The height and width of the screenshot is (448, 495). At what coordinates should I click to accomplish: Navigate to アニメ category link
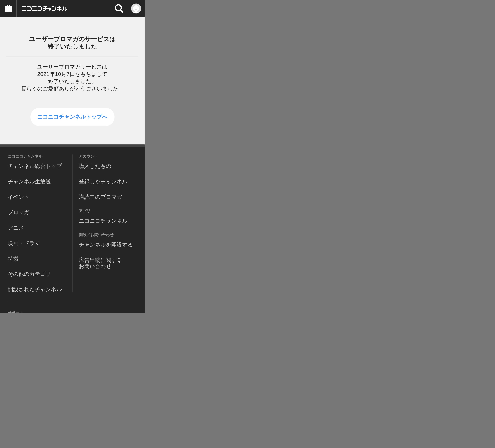(x=16, y=228)
